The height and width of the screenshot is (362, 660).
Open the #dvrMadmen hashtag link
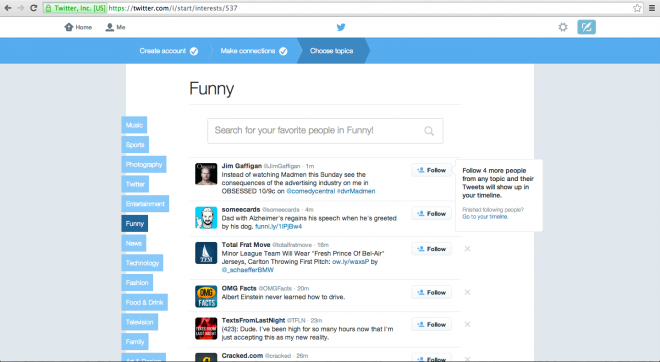pyautogui.click(x=356, y=191)
